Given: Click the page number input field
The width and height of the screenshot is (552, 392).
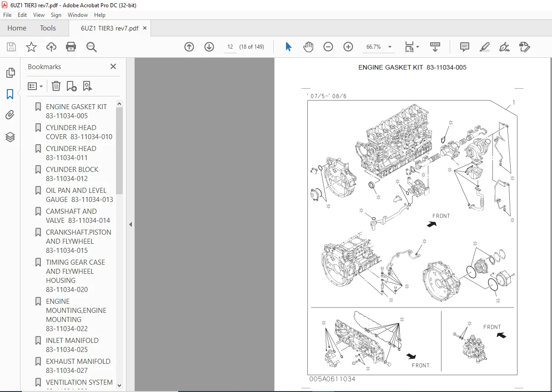Looking at the screenshot, I should tap(231, 47).
